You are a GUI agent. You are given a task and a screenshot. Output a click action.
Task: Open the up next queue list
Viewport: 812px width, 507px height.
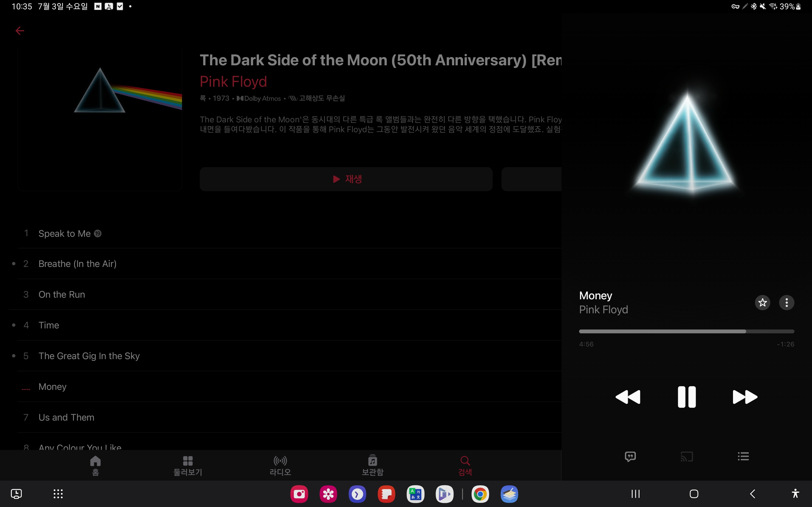click(743, 456)
